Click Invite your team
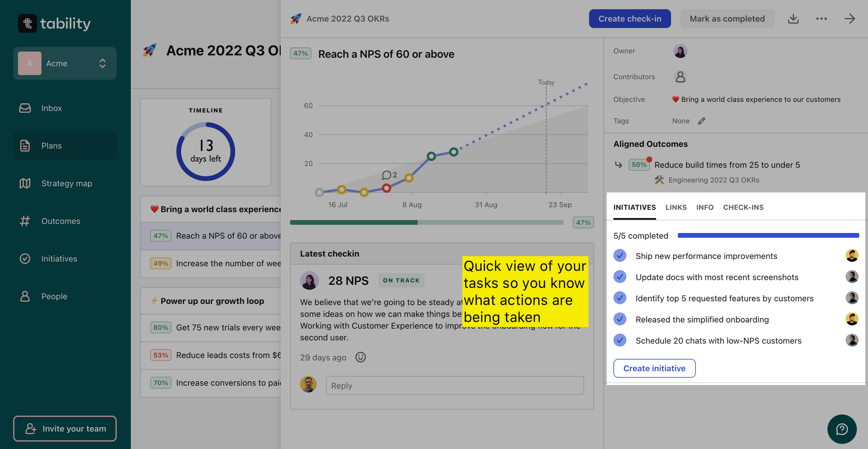Viewport: 868px width, 449px height. coord(65,429)
